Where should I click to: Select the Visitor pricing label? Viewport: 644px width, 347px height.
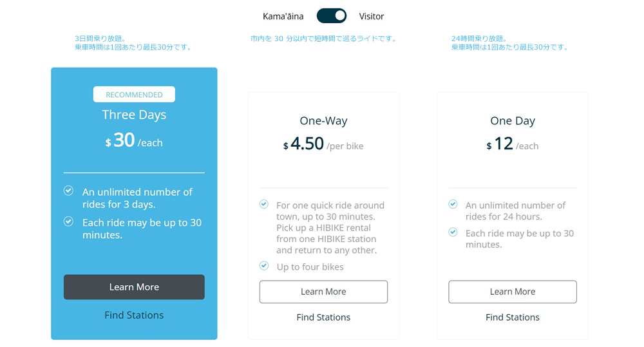tap(372, 16)
